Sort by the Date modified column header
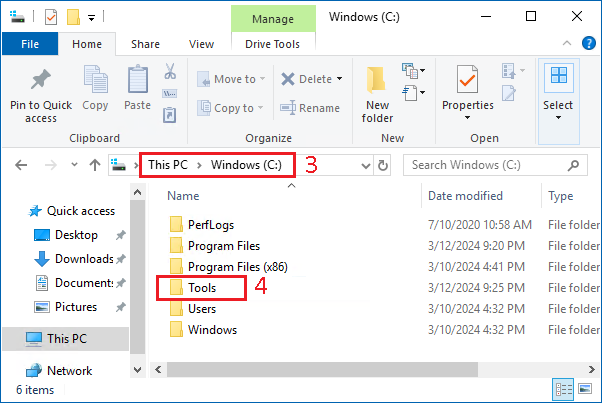 coord(465,196)
